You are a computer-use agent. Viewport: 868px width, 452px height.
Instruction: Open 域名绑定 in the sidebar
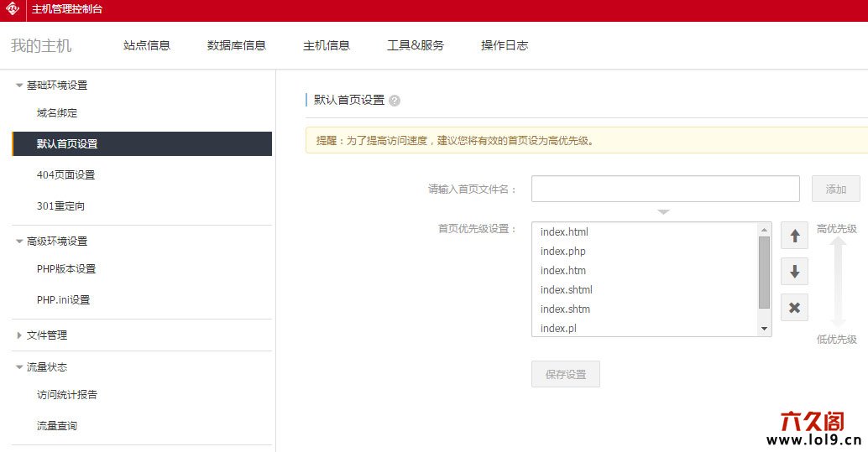(x=57, y=113)
